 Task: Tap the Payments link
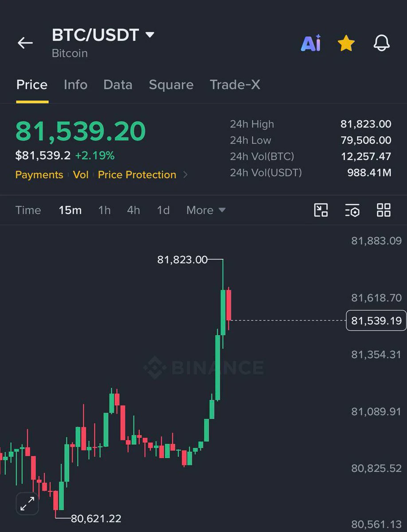coord(39,175)
